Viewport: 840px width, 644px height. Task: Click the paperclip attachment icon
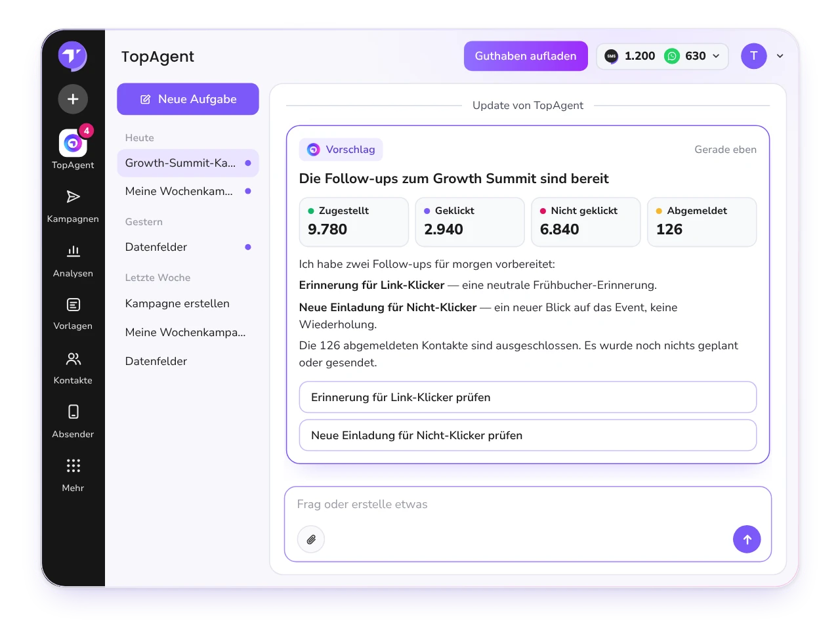311,540
